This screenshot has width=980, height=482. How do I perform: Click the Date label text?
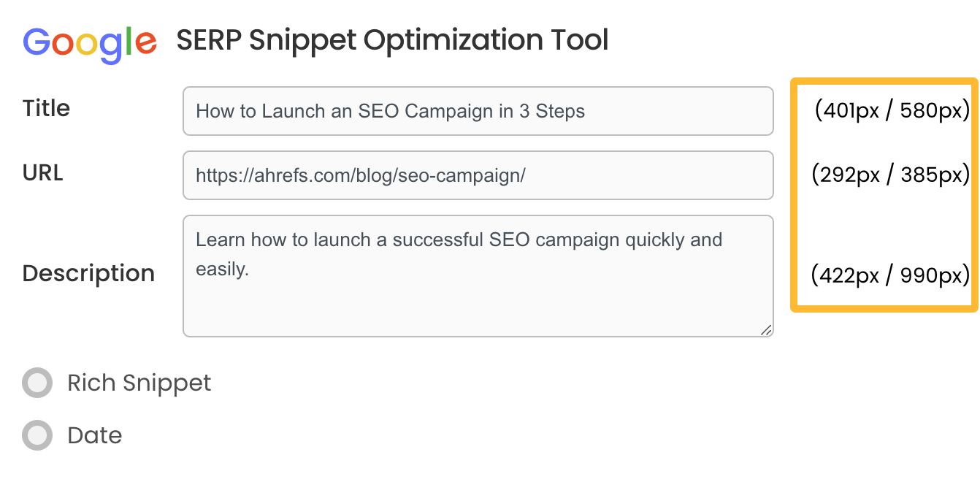coord(94,435)
